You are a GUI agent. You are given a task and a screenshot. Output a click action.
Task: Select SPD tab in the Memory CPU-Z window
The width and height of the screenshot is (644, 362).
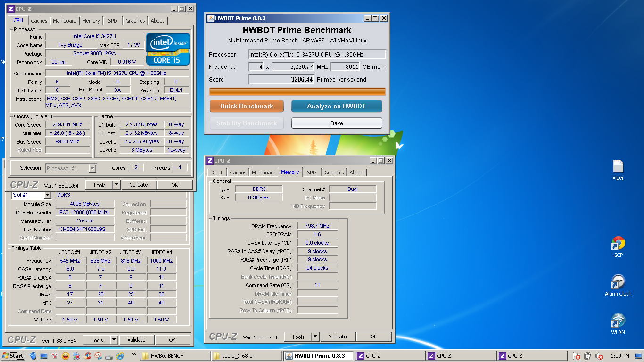pos(312,173)
